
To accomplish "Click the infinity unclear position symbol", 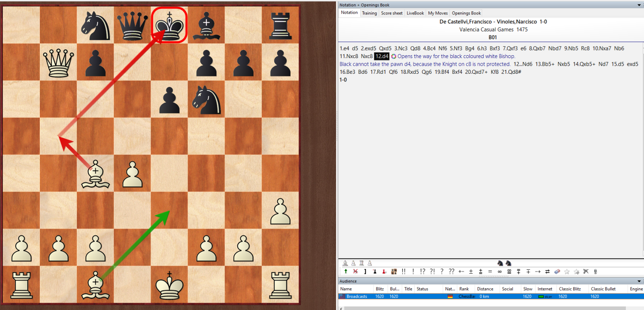I will [x=500, y=271].
